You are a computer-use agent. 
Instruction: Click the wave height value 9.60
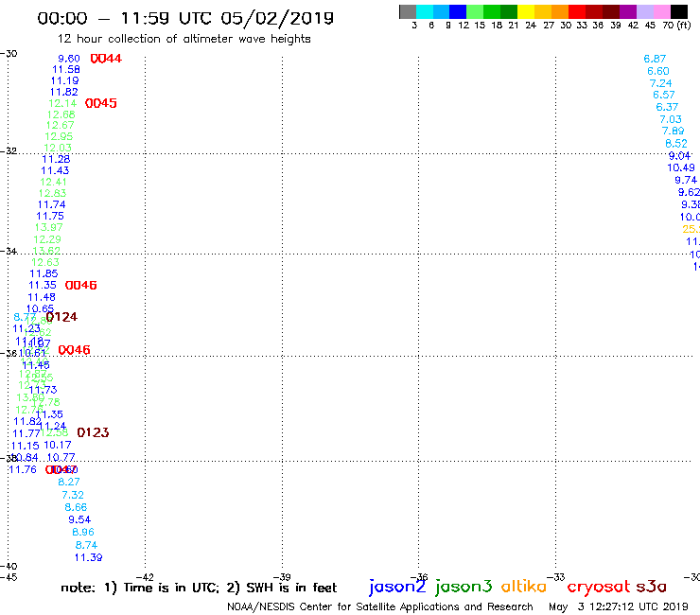tap(69, 59)
